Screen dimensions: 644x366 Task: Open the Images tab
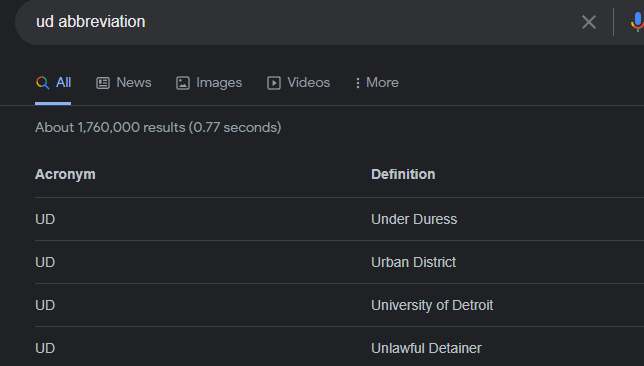[209, 83]
